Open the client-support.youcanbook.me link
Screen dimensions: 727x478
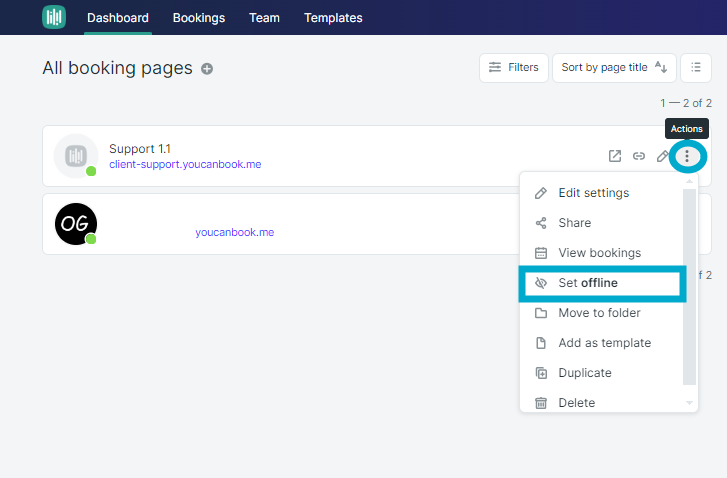[185, 165]
